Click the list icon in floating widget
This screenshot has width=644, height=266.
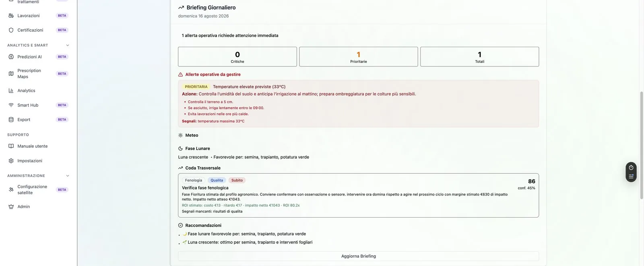[631, 177]
